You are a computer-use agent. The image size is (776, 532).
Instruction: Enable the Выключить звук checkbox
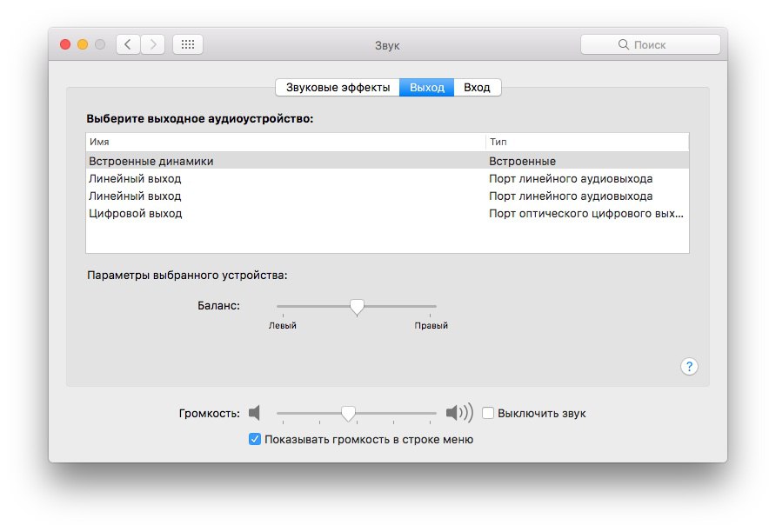coord(488,413)
